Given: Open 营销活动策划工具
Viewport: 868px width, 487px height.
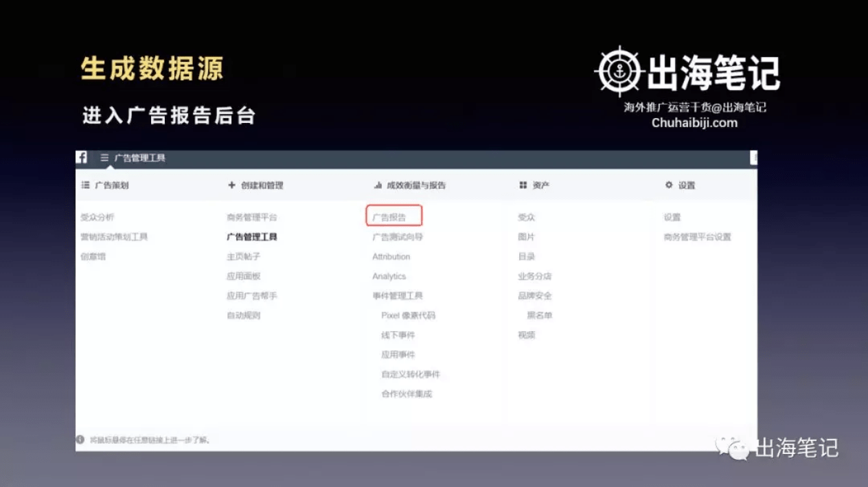Looking at the screenshot, I should coord(114,237).
